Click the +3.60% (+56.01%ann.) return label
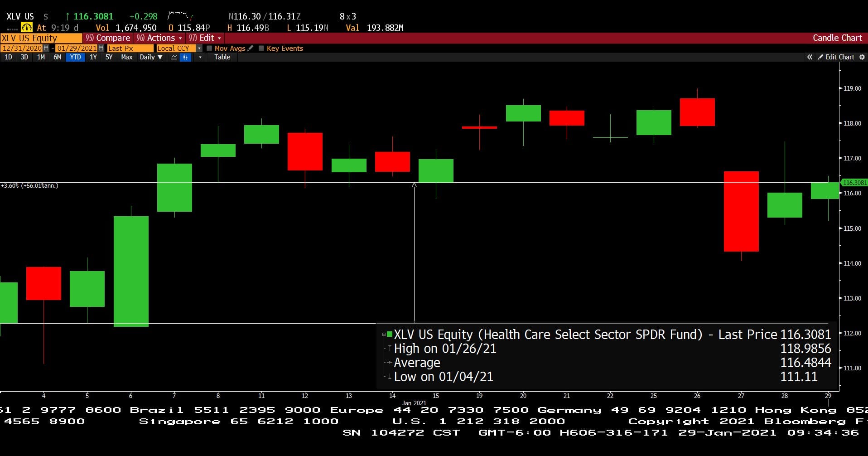 (x=29, y=185)
